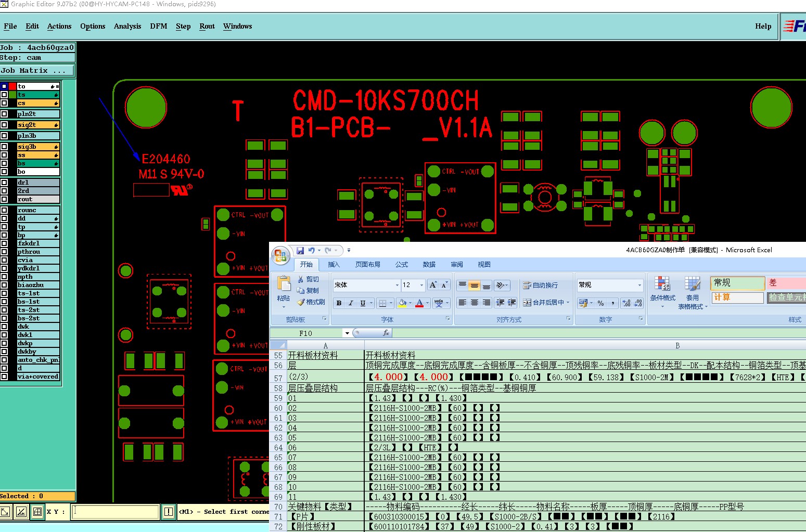Click the center text horizontally icon
The height and width of the screenshot is (532, 806).
(x=474, y=303)
